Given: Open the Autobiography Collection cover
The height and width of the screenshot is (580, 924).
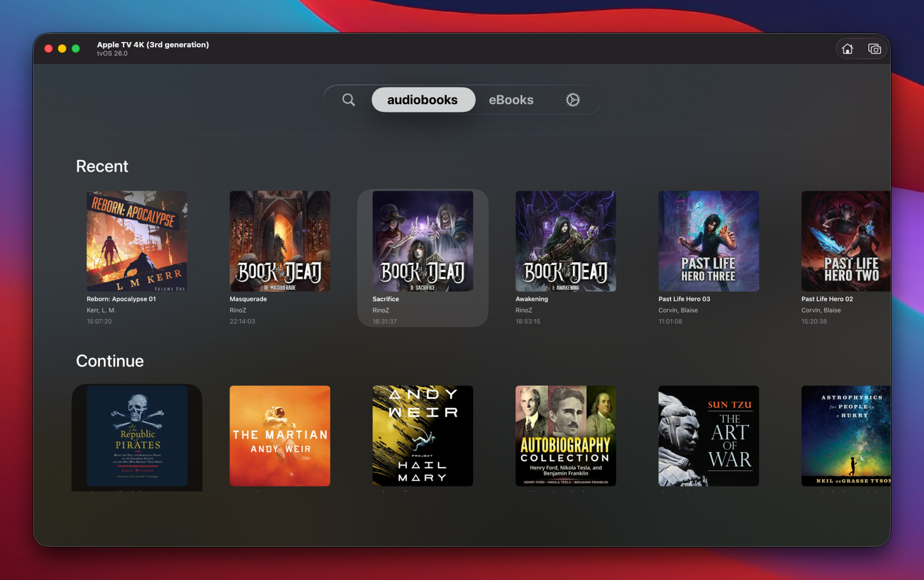Looking at the screenshot, I should [x=566, y=436].
